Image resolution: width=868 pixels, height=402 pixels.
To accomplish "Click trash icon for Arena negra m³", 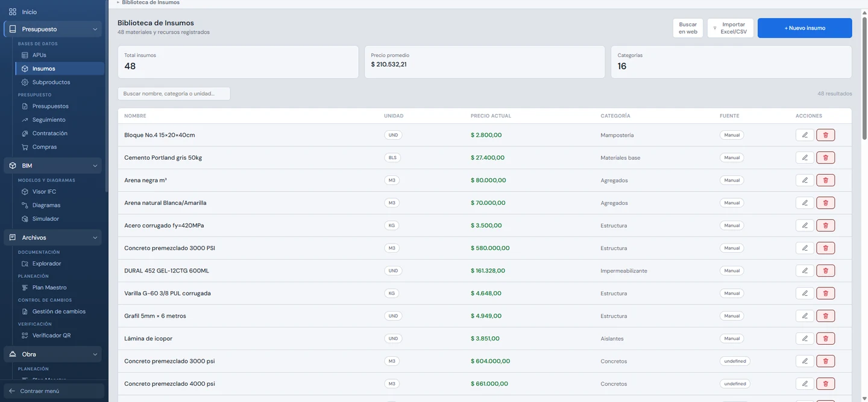I will [825, 180].
